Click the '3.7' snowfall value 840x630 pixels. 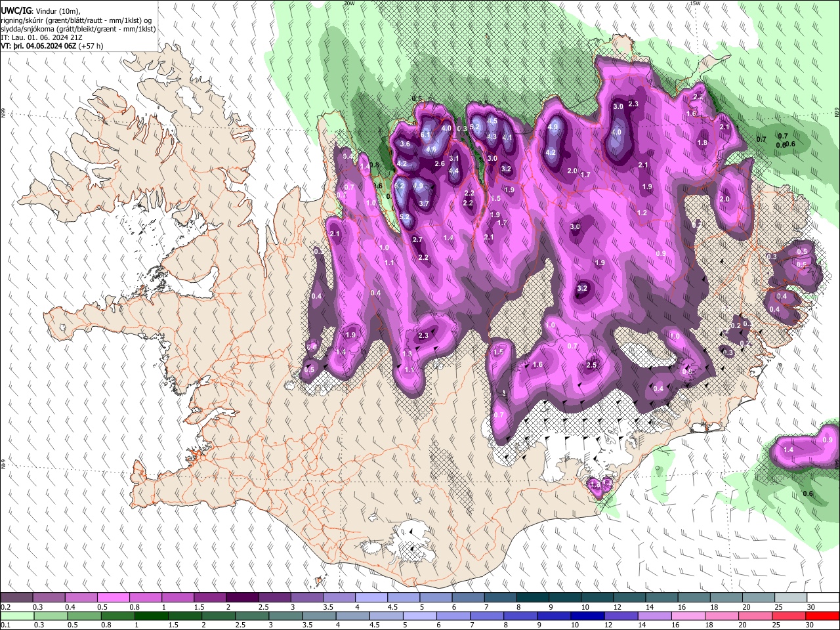[424, 203]
